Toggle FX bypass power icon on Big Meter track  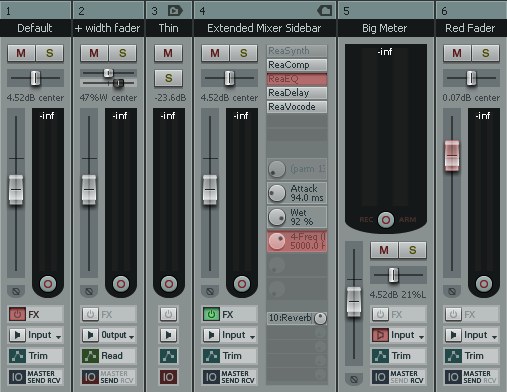click(x=380, y=314)
